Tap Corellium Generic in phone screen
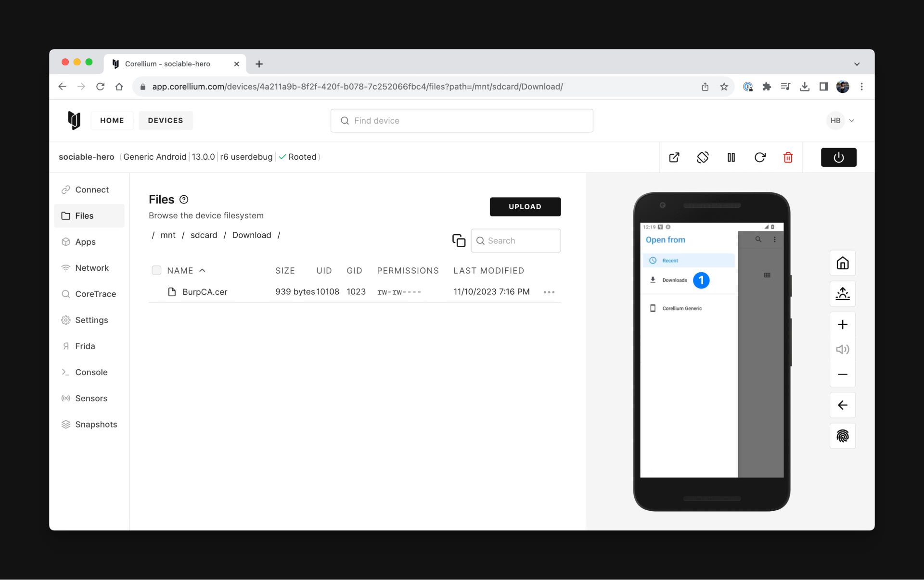924x580 pixels. [682, 308]
